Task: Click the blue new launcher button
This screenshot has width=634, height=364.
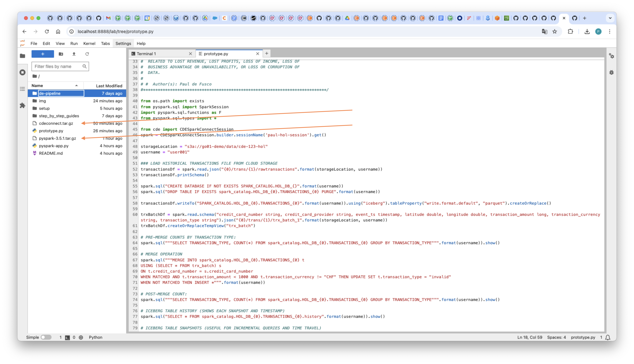Action: pos(42,54)
